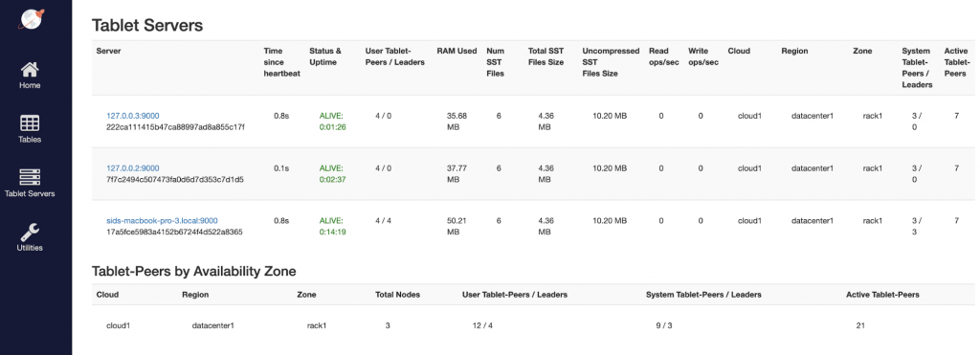Open the Tables grid icon
The image size is (980, 355).
pos(30,123)
